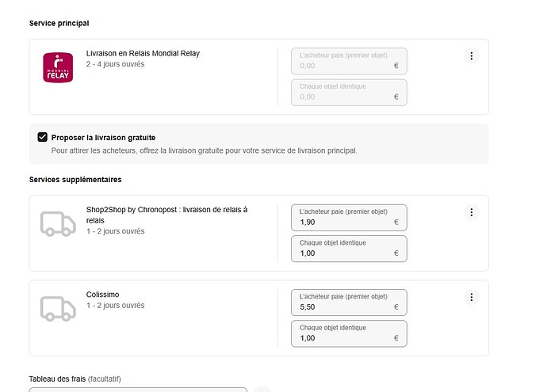This screenshot has height=392, width=547.
Task: Select the Mondial Relay first-object price field
Action: click(x=349, y=61)
